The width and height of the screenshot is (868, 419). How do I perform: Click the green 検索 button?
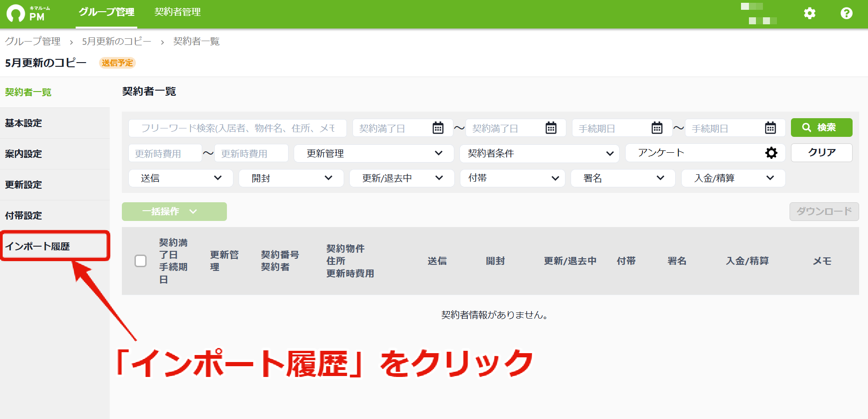[822, 128]
